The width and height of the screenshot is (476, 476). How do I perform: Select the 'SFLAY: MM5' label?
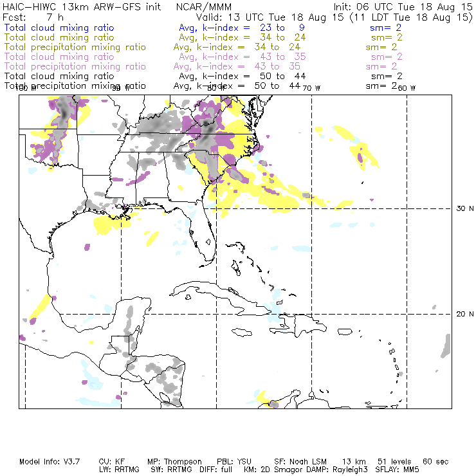tap(397, 470)
